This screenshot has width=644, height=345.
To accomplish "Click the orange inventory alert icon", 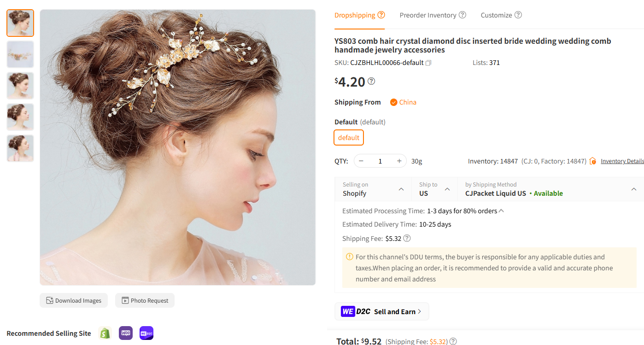I will pyautogui.click(x=592, y=161).
